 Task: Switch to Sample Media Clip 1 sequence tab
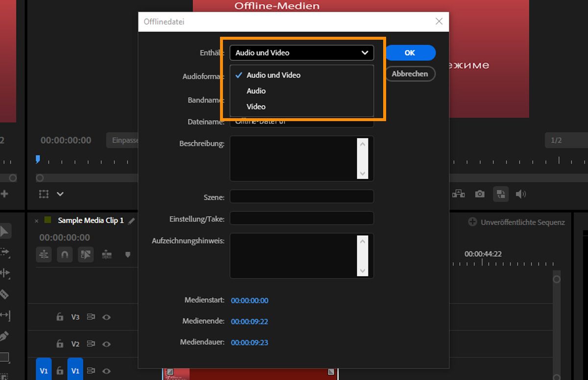tap(91, 221)
